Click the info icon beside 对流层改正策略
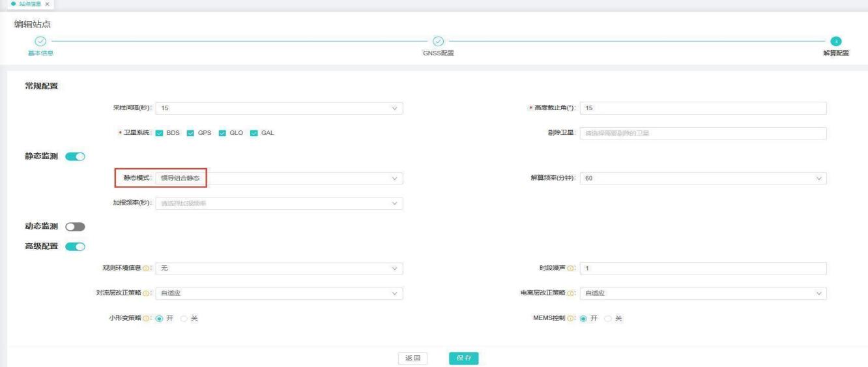Screen dimensions: 868x367 [146, 293]
